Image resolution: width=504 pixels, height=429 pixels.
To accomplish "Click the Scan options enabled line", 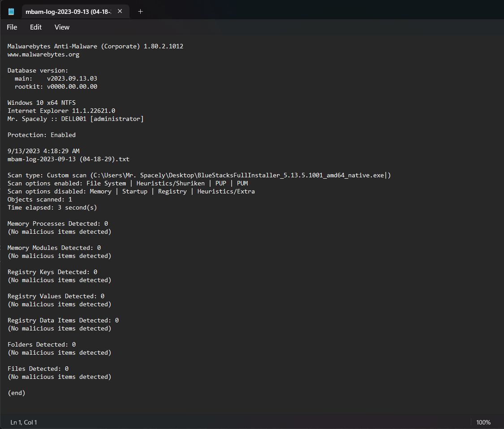I will [x=128, y=183].
